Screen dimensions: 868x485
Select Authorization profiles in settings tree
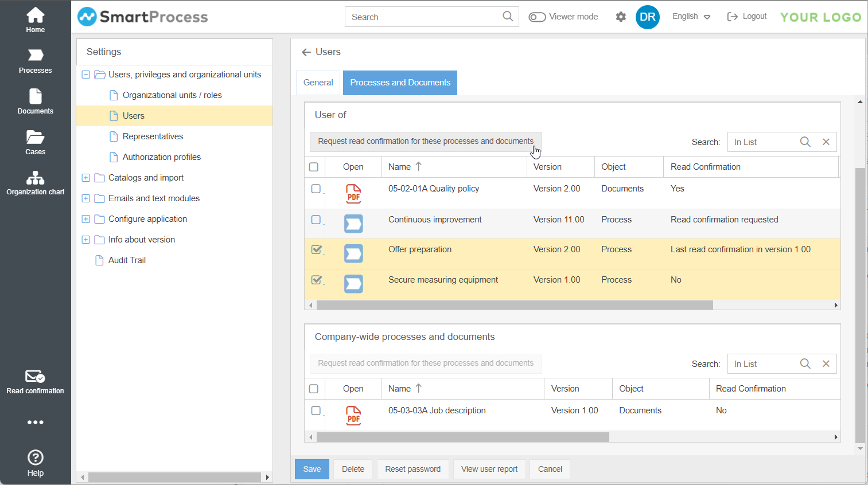(x=161, y=157)
